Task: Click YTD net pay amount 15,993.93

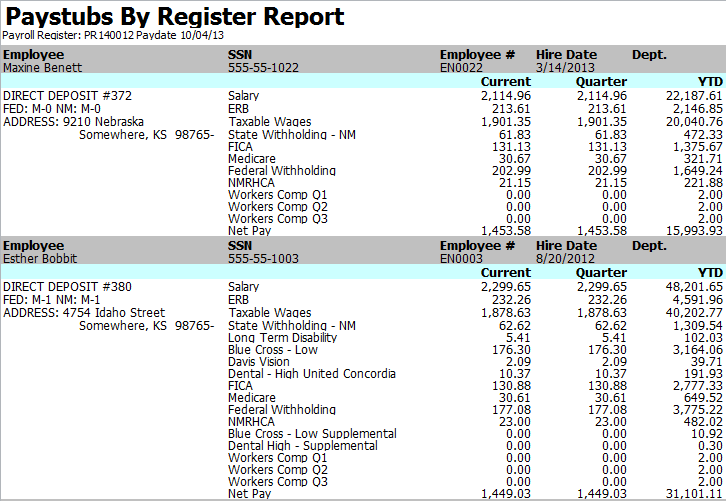Action: [x=693, y=230]
